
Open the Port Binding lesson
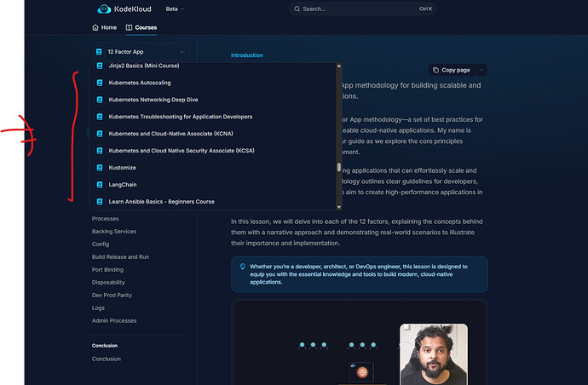click(107, 269)
